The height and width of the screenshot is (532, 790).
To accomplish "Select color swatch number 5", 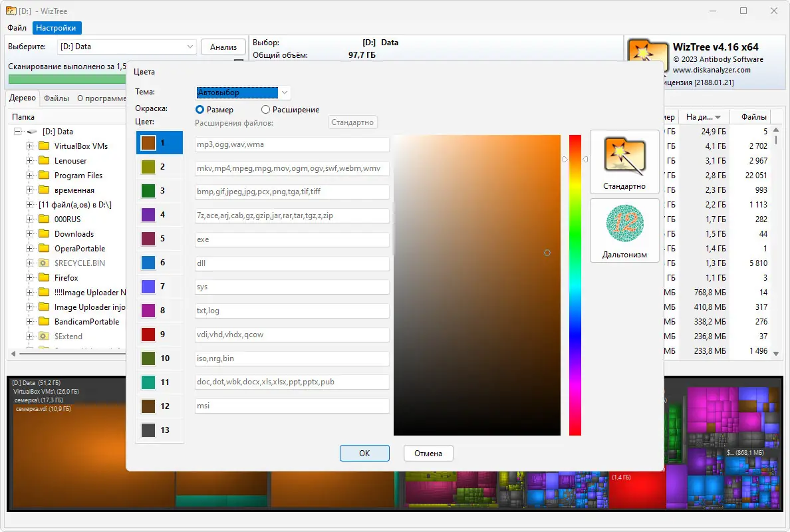I will [x=148, y=239].
